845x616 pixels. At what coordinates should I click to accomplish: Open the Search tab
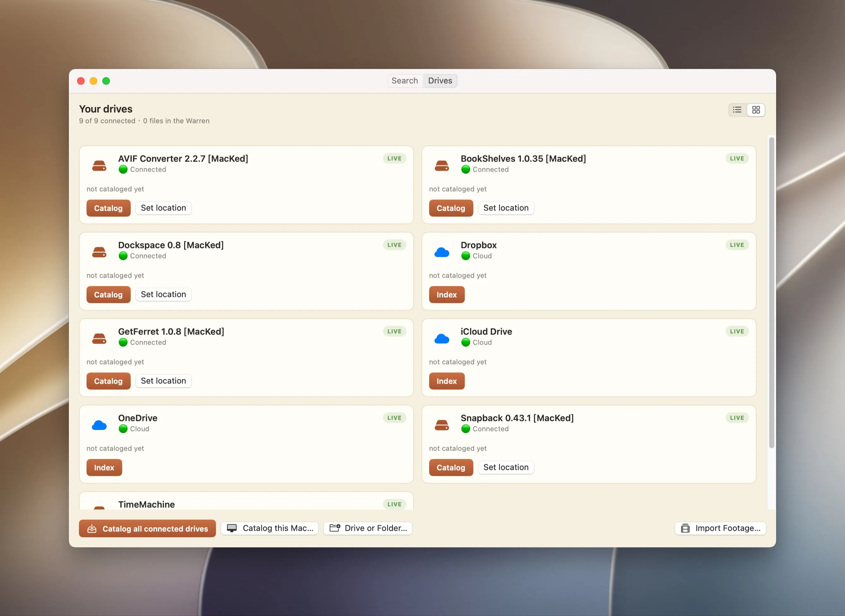(405, 80)
